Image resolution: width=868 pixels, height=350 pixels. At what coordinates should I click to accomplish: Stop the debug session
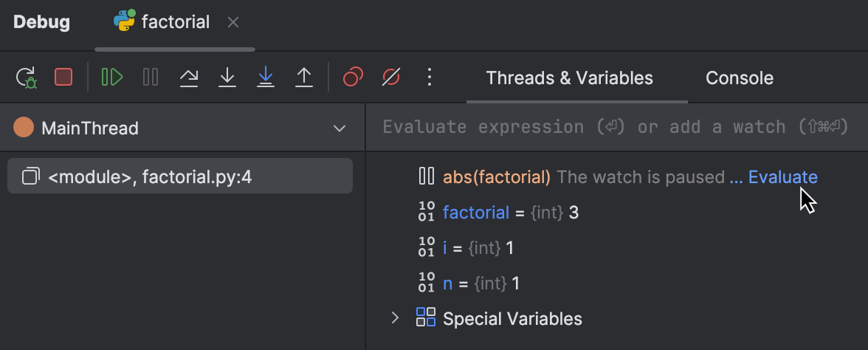click(x=63, y=77)
